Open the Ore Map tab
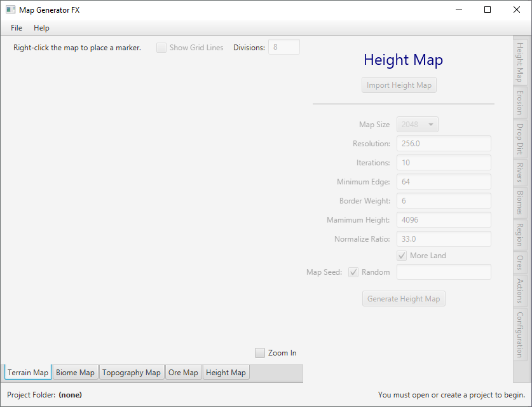The height and width of the screenshot is (407, 532). pos(183,373)
